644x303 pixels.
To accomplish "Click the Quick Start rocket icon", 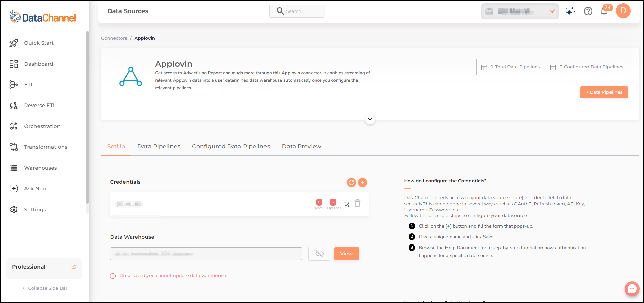I will point(14,43).
